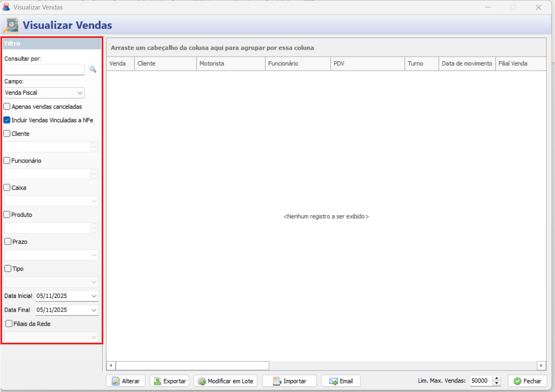Uncheck Incluir Vendas Vinculadas a NFe
Image resolution: width=555 pixels, height=392 pixels.
coord(7,120)
